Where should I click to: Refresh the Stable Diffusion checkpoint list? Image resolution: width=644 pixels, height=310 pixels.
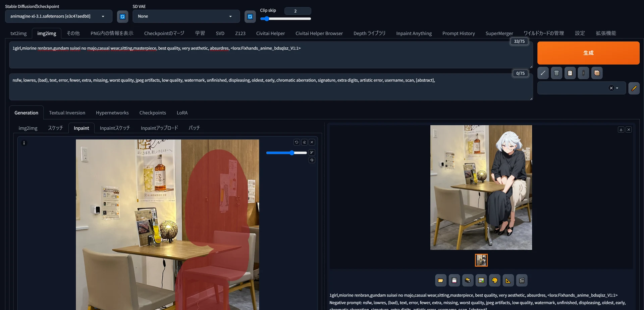pos(122,16)
